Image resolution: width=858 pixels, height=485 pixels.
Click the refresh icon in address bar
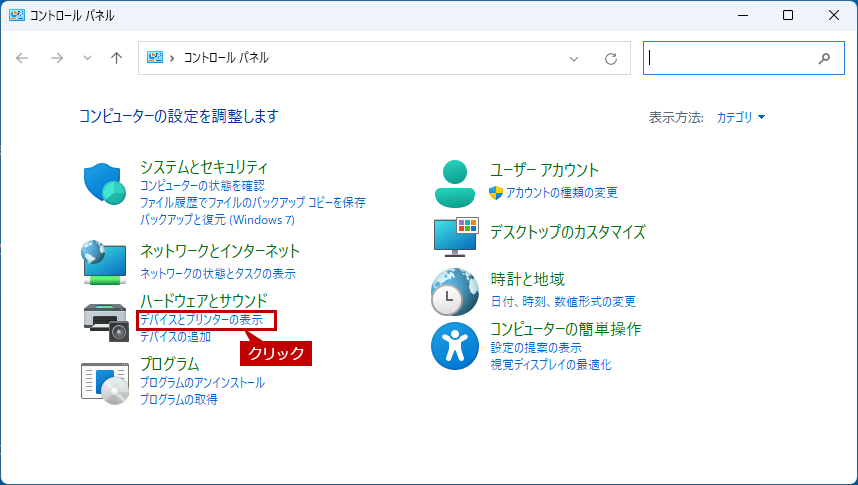coord(611,59)
